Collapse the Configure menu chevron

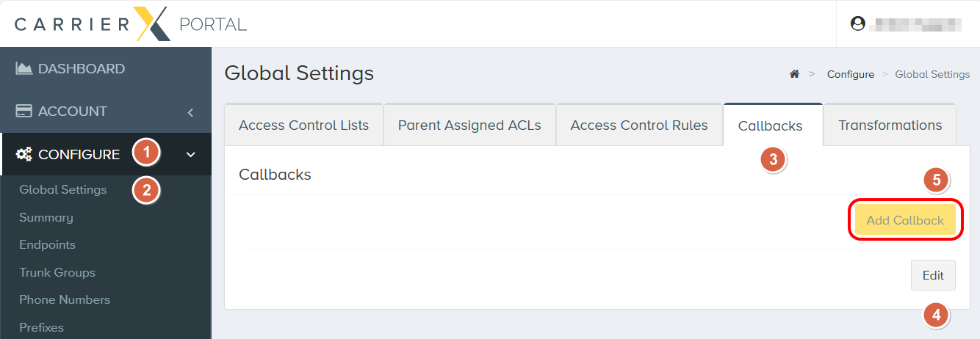191,155
